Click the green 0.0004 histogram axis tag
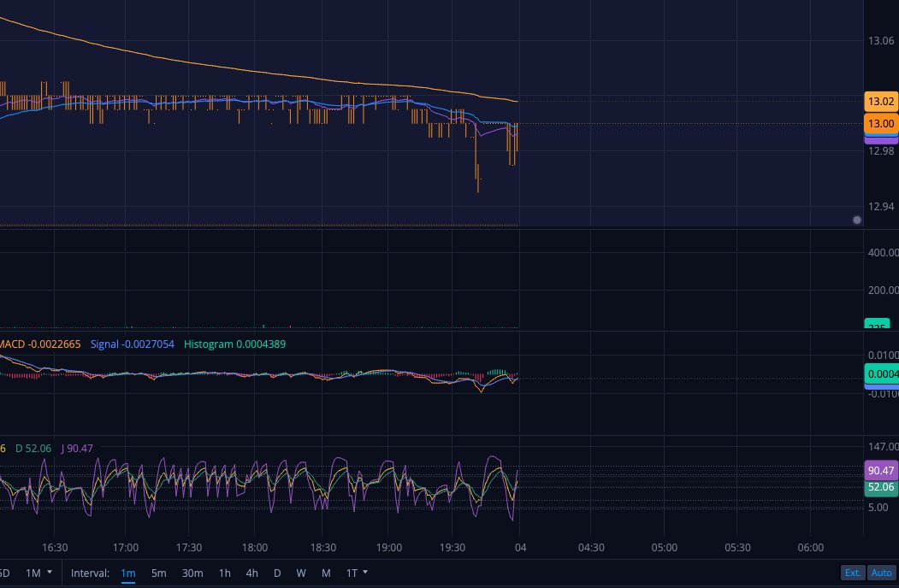Screen dimensions: 899x588 pos(882,374)
